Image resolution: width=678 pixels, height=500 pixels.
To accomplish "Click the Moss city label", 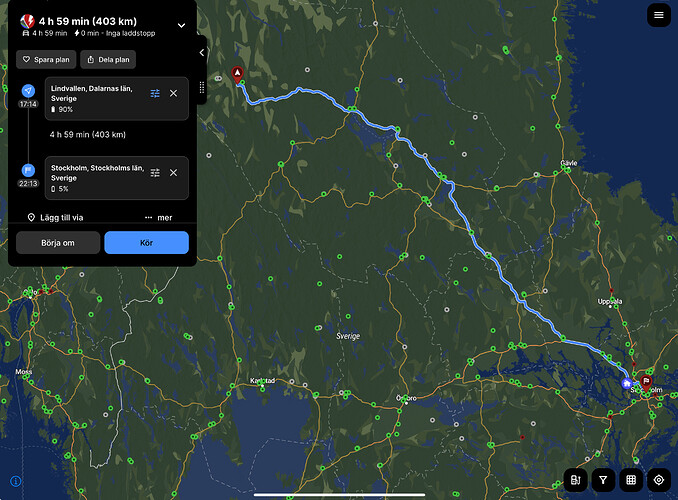I will coord(23,372).
